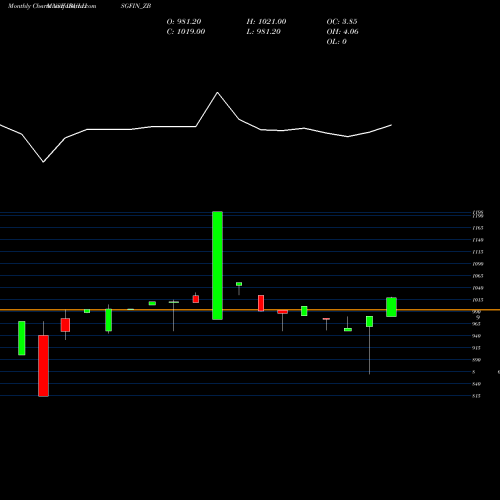Click the peak of the white indicator line

218,93
